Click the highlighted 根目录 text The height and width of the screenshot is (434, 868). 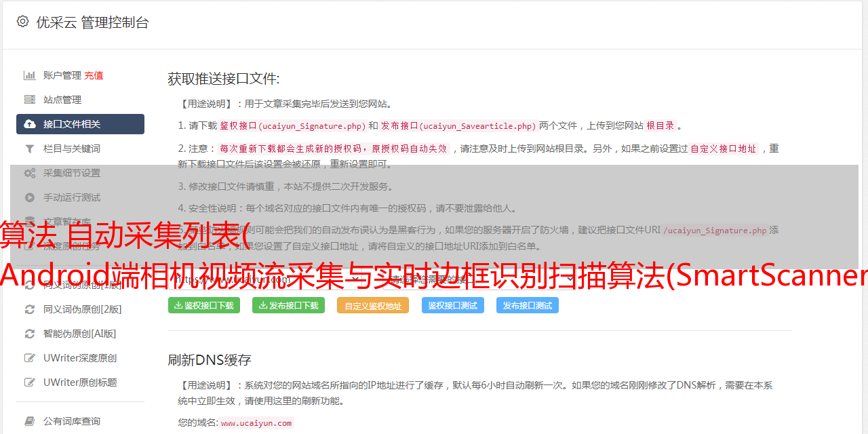coord(660,125)
